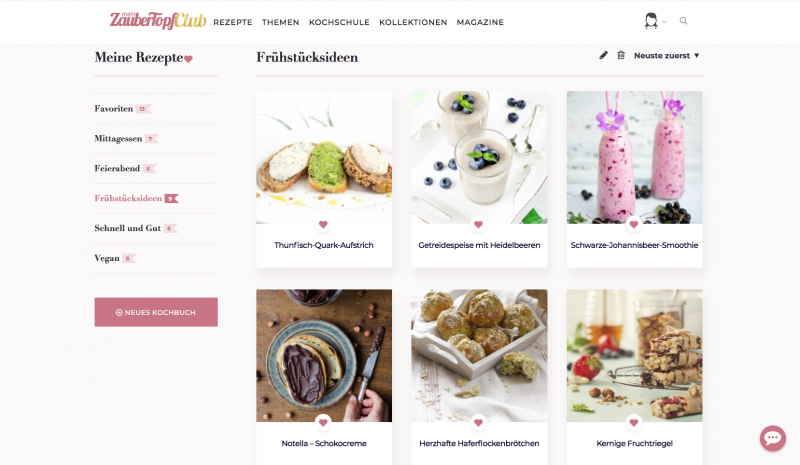Open the KOCHSCHULE menu item
Screen dimensions: 800x465
pos(339,22)
